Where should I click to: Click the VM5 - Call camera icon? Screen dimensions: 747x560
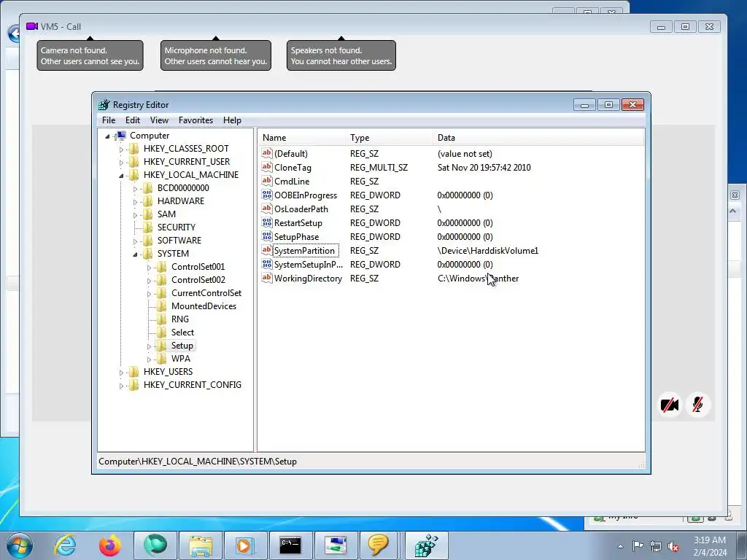[x=32, y=26]
